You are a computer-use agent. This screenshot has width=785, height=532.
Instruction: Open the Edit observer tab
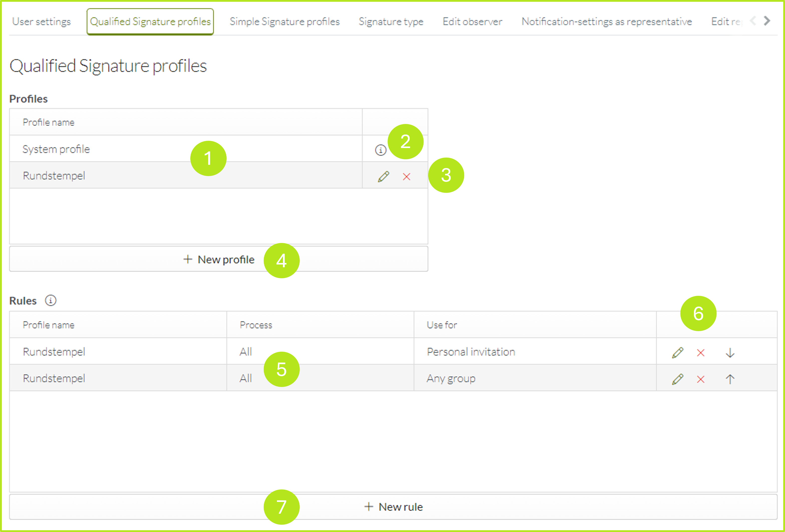(472, 21)
